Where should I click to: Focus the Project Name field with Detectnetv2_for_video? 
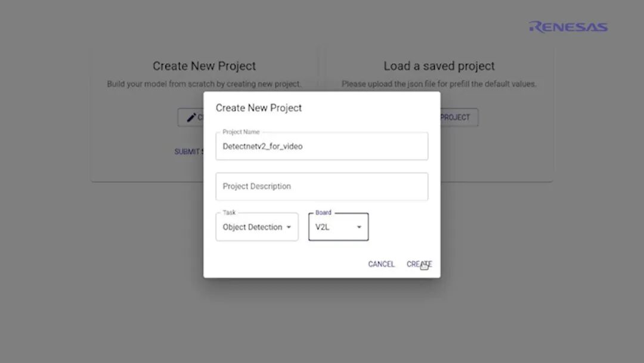click(321, 146)
